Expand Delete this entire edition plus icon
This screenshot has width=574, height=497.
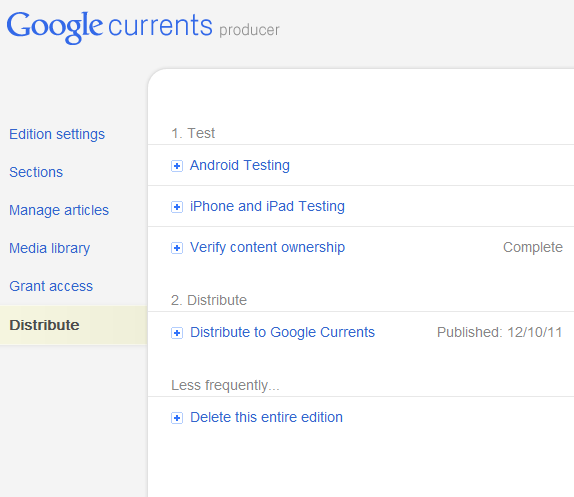tap(177, 418)
